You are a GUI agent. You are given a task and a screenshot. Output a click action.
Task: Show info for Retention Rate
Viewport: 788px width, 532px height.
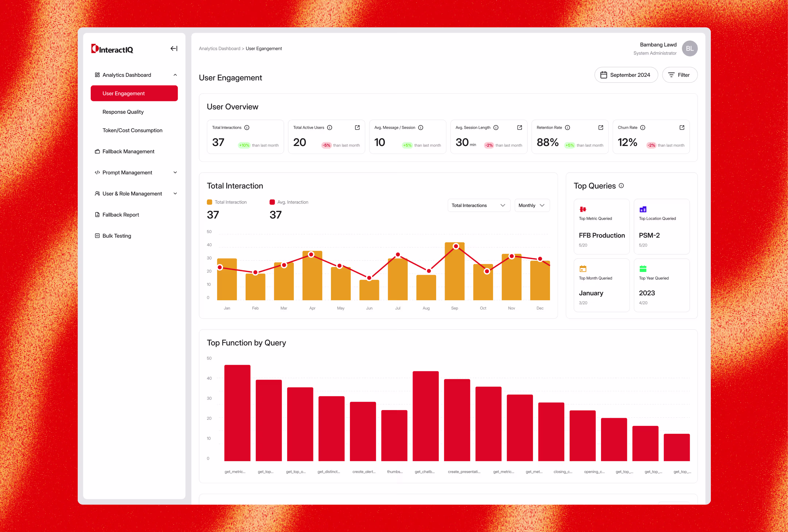pos(567,127)
